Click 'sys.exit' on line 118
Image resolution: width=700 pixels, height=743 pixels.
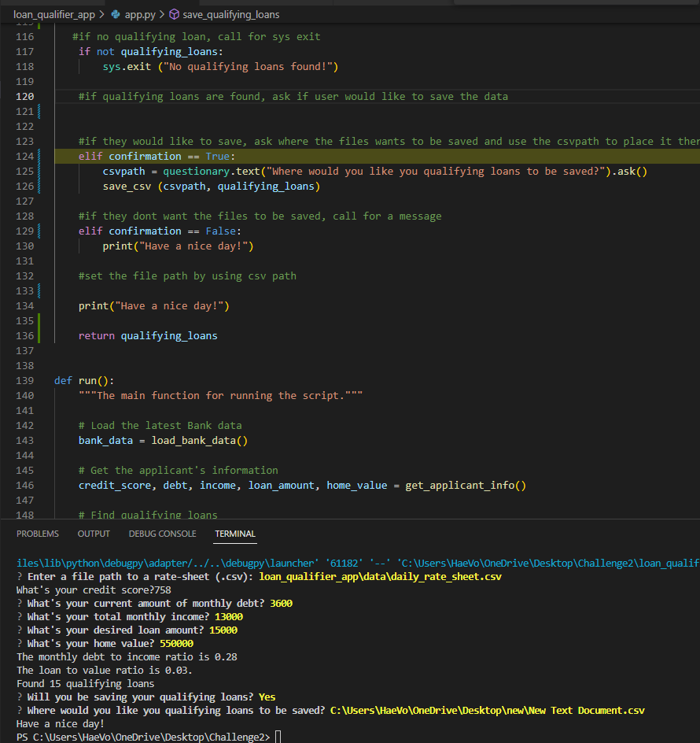127,67
